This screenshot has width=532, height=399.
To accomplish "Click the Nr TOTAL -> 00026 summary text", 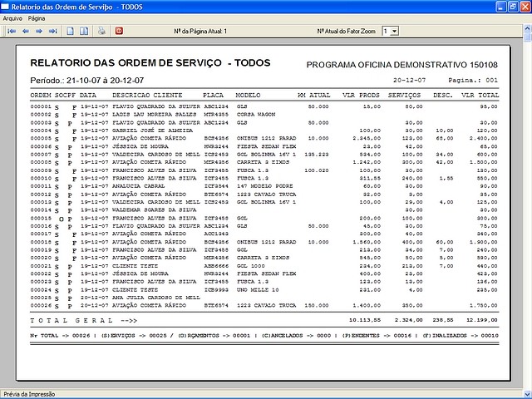I will (60, 336).
